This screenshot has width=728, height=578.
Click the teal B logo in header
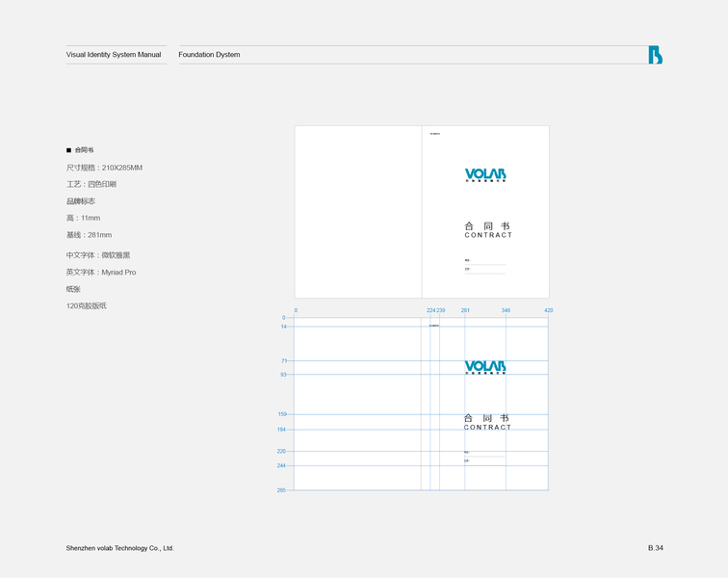[x=655, y=55]
